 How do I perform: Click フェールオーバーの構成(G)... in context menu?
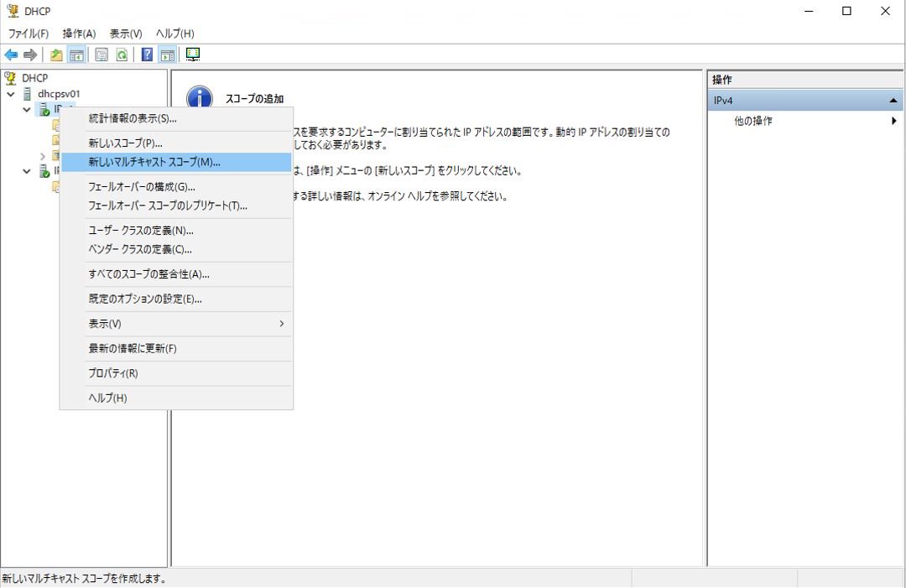pos(141,187)
